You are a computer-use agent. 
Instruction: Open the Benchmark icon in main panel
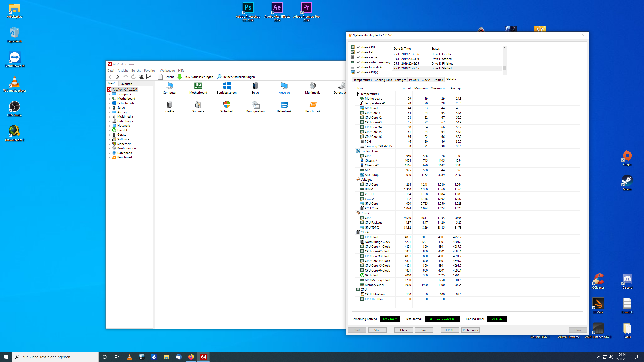(x=313, y=105)
